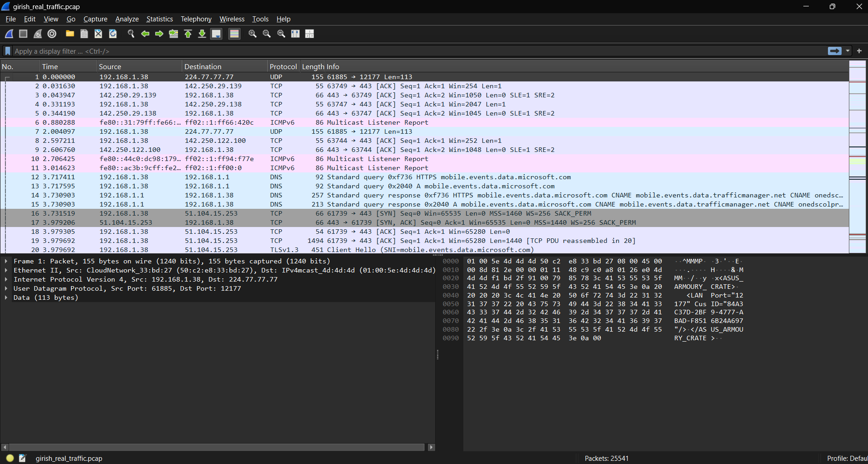Click the packet list minimap scrollbar
Viewport: 868px width, 464px height.
tap(858, 156)
